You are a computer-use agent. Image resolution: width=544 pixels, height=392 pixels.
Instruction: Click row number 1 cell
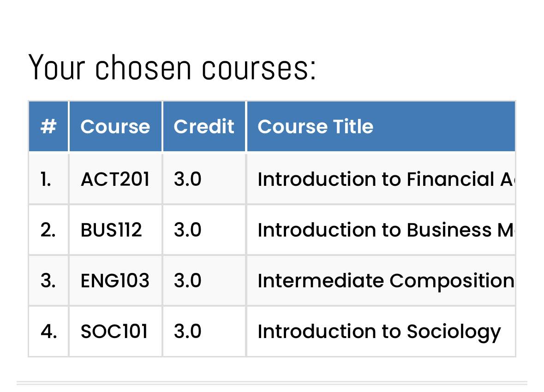coord(48,179)
